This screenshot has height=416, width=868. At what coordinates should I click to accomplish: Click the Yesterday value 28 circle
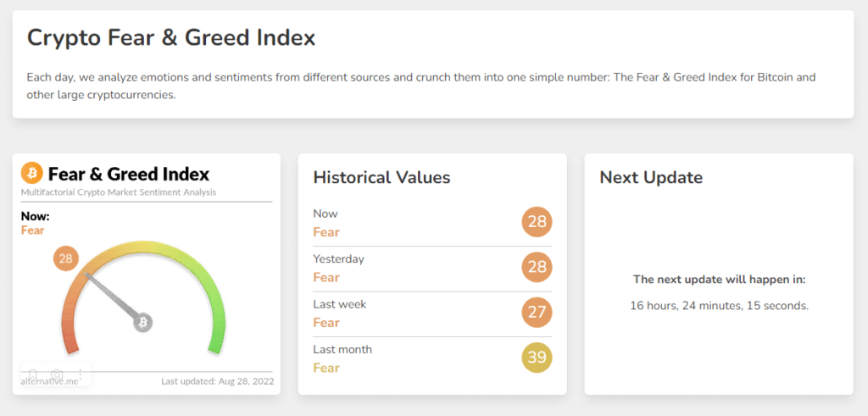point(537,268)
